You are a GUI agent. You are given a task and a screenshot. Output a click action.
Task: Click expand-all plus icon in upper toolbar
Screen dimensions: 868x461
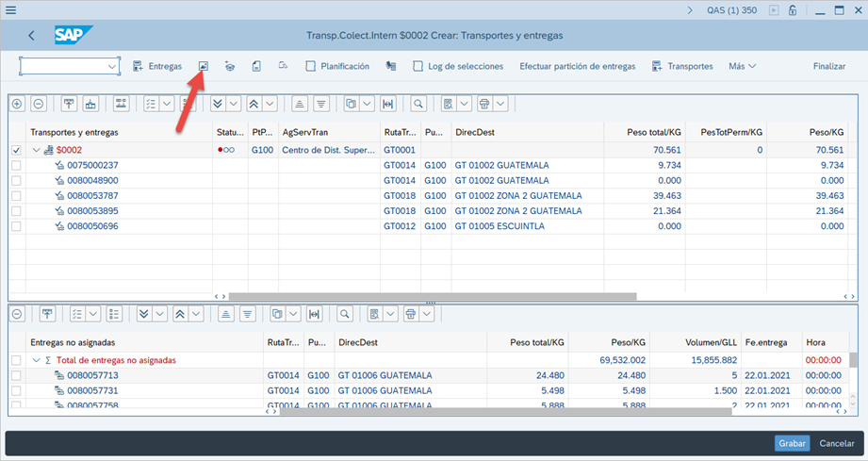pos(18,104)
